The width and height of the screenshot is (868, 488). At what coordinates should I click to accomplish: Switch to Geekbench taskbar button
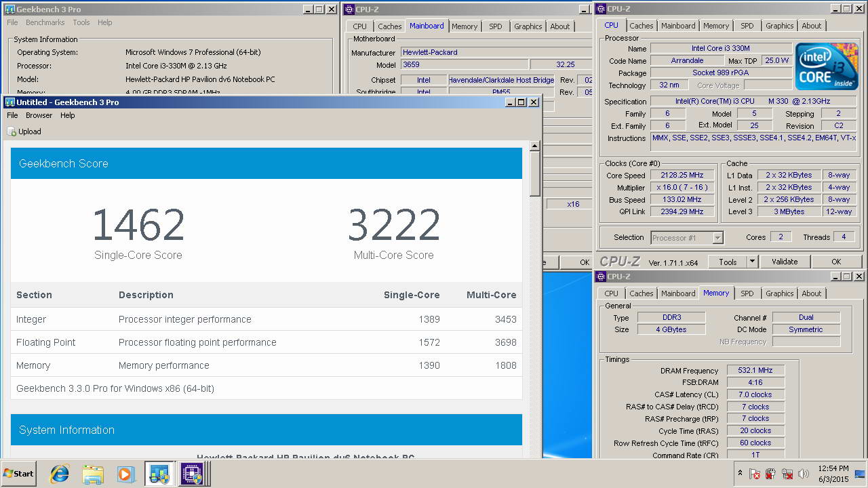point(159,474)
